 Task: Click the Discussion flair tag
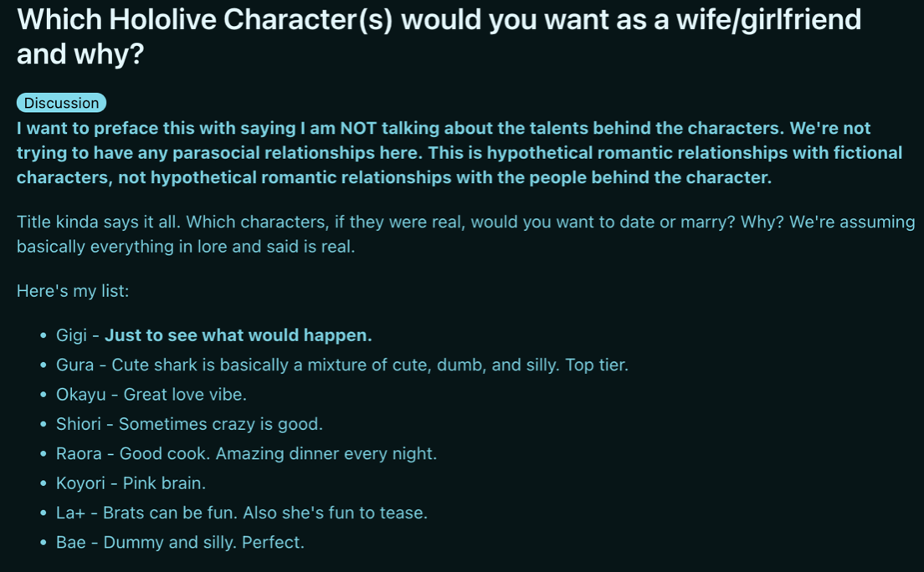[61, 103]
